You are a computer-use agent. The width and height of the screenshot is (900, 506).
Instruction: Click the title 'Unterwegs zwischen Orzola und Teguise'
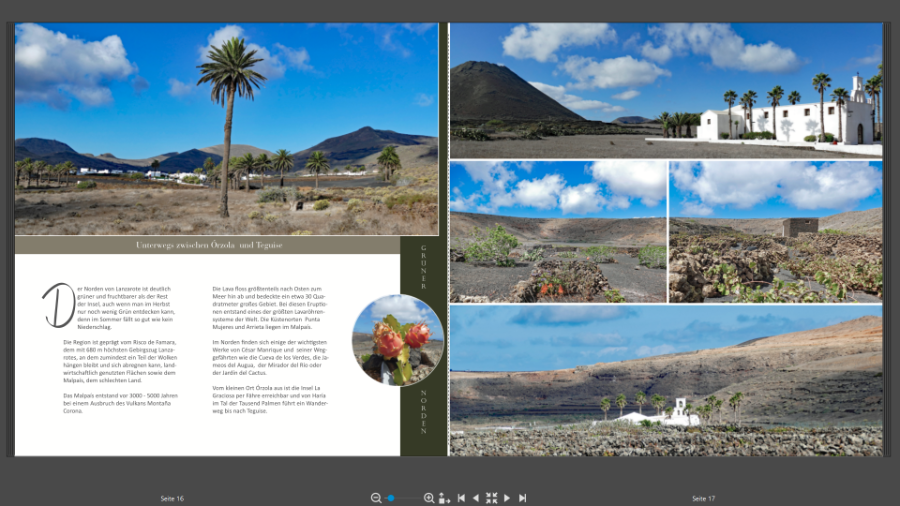tap(210, 245)
